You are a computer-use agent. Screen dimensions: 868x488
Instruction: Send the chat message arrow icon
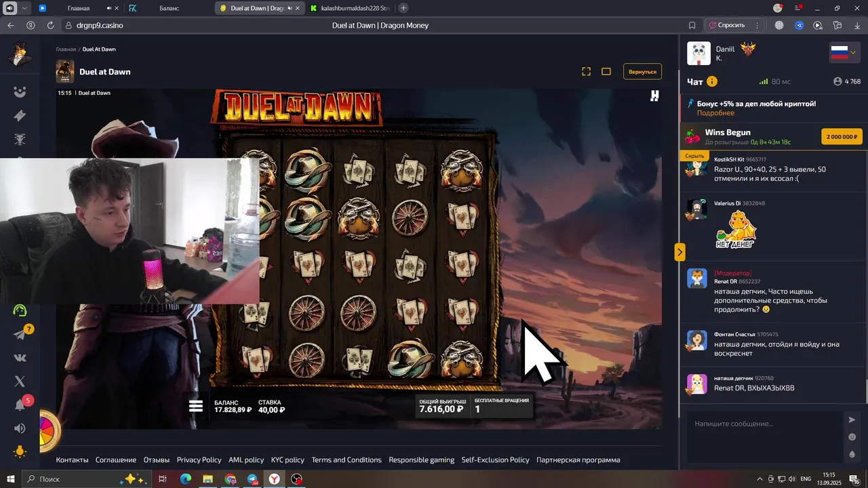coord(852,420)
